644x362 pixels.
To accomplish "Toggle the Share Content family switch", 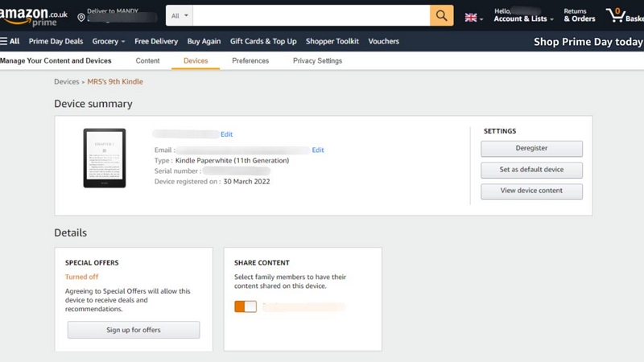I will (246, 306).
